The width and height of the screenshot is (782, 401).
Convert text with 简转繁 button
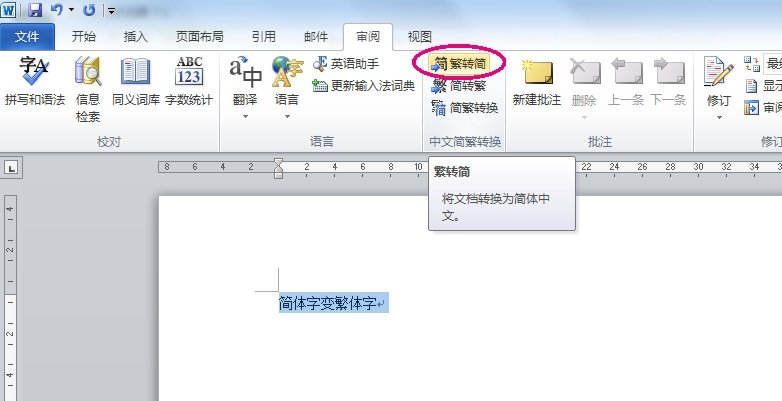459,86
